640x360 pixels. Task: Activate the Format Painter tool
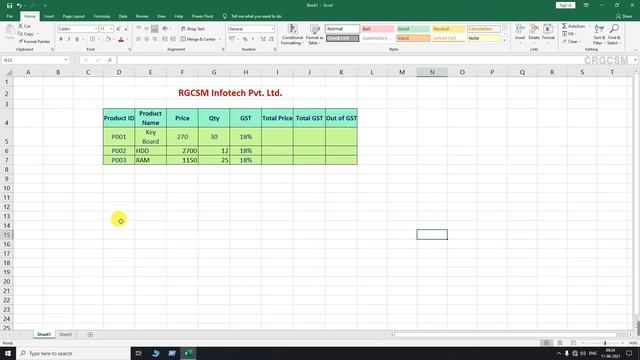(34, 42)
